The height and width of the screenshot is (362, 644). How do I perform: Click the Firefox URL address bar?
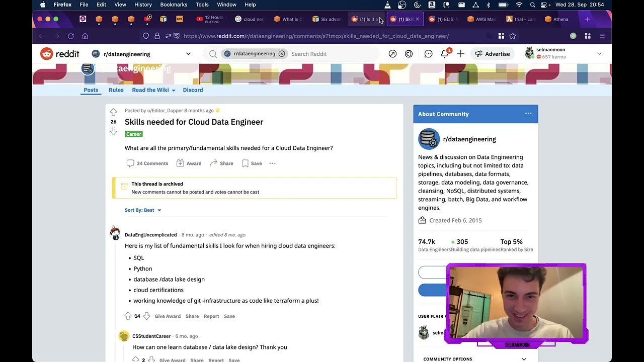(316, 36)
